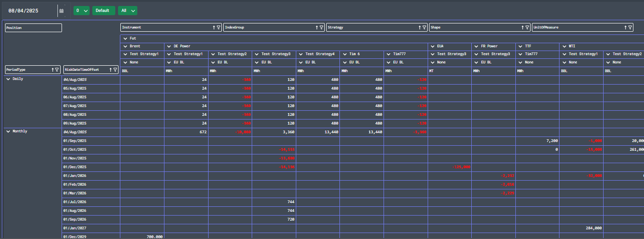Click the UnitOfMeasure filter funnel icon
Viewport: 644px width, 239px height.
coord(630,28)
